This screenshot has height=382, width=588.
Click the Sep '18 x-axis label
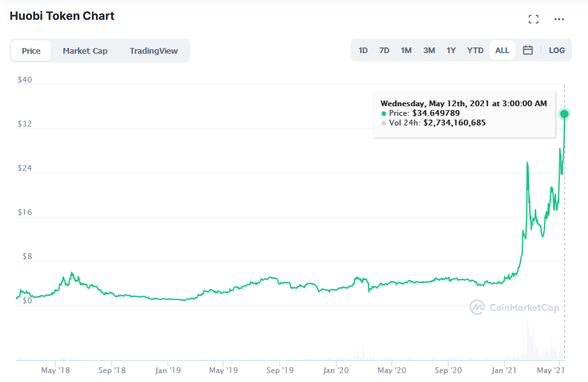(112, 370)
